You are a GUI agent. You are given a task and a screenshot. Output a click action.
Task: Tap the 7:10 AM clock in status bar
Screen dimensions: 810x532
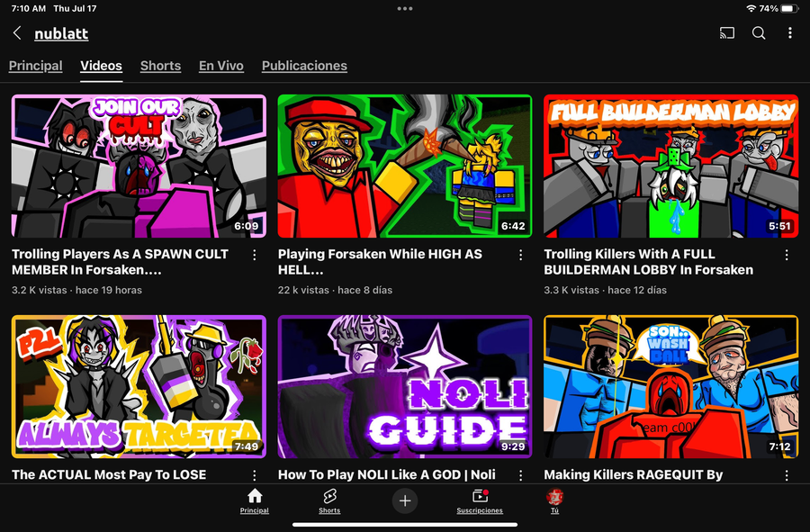pyautogui.click(x=29, y=9)
